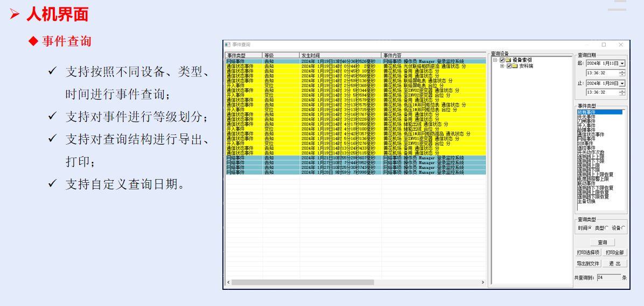Click the start time spinner arrows

pos(622,73)
